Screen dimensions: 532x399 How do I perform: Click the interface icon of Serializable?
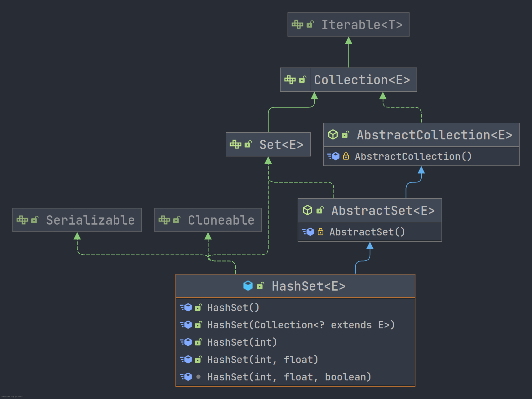(x=22, y=220)
